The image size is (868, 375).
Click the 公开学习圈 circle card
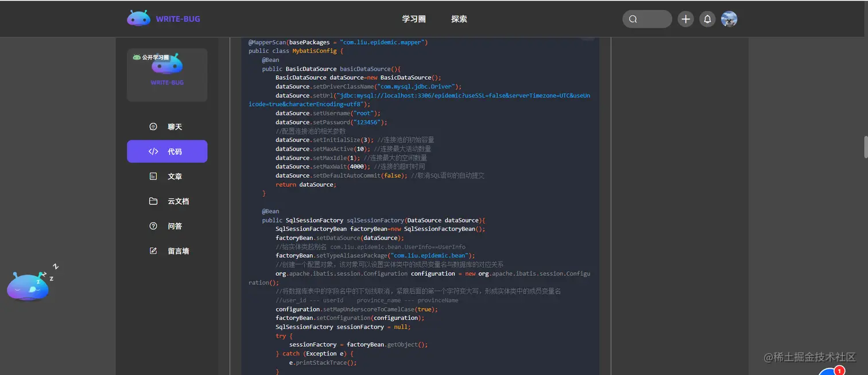point(167,75)
